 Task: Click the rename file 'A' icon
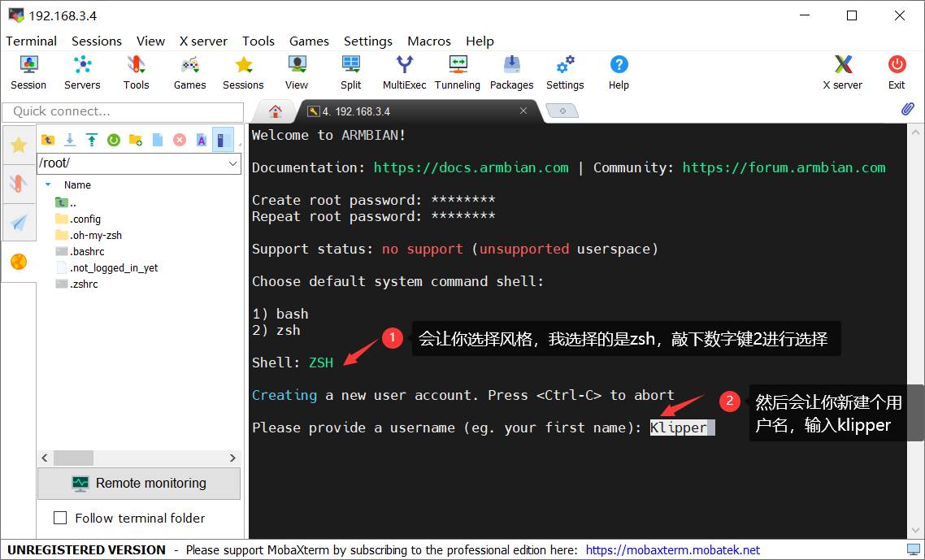tap(202, 140)
